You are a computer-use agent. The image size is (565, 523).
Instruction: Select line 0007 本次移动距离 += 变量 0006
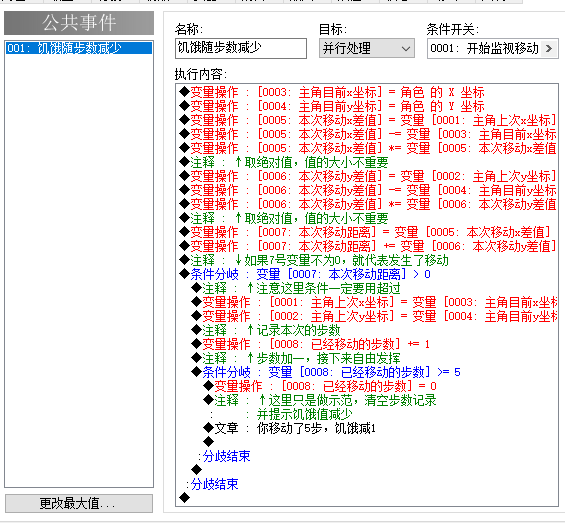click(x=368, y=247)
